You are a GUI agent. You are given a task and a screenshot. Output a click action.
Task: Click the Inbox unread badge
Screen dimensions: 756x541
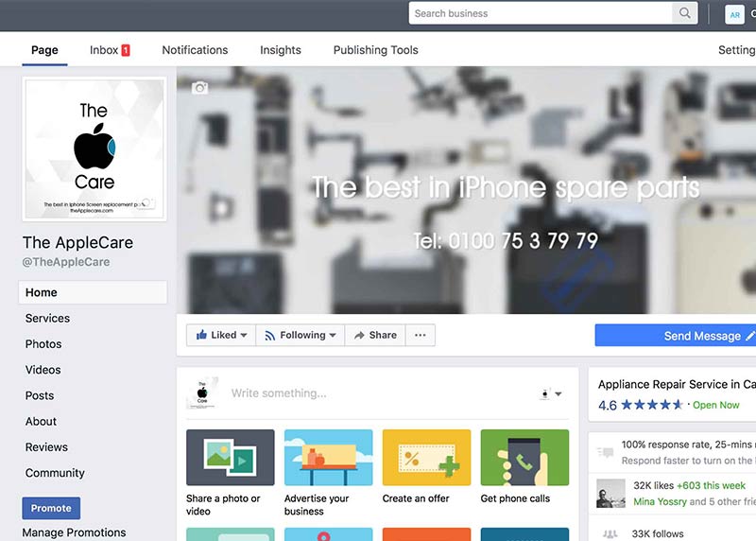126,50
